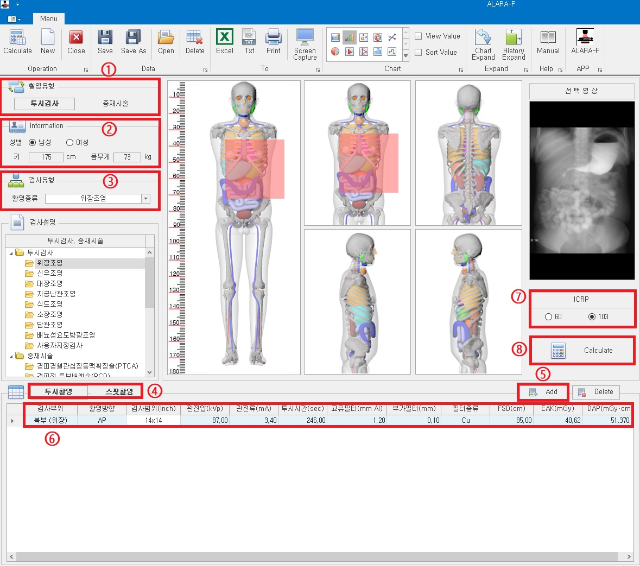This screenshot has height=566, width=640.
Task: Click the Add button above table
Action: (543, 392)
